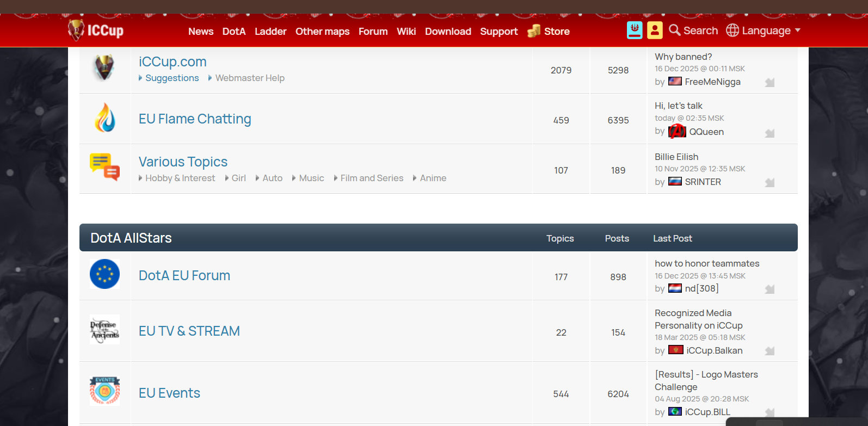This screenshot has width=868, height=426.
Task: Open the Support menu item
Action: coord(498,32)
